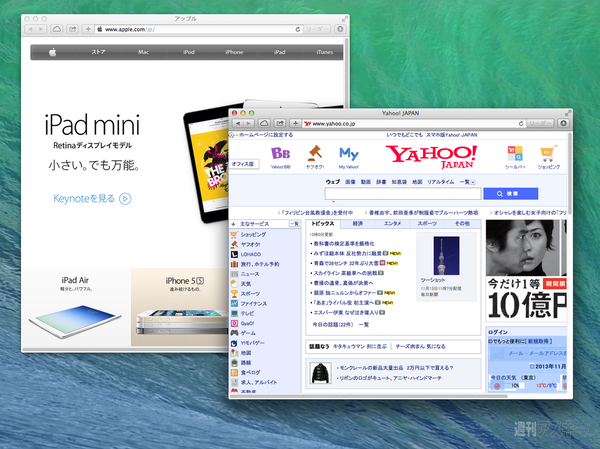Select the 経済 tab
Screen dimensions: 600x449
tap(358, 224)
